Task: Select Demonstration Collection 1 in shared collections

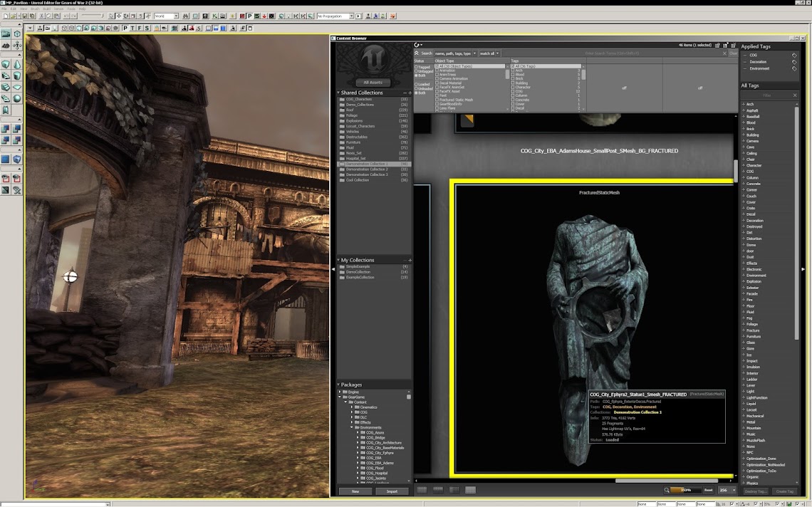Action: click(373, 164)
